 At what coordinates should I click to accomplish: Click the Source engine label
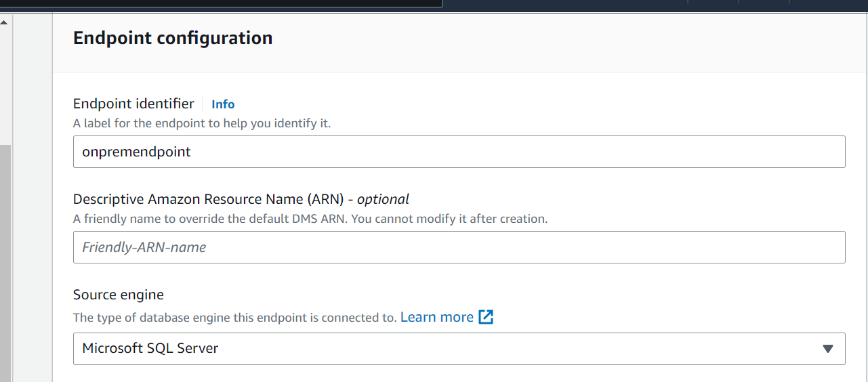[x=119, y=295]
